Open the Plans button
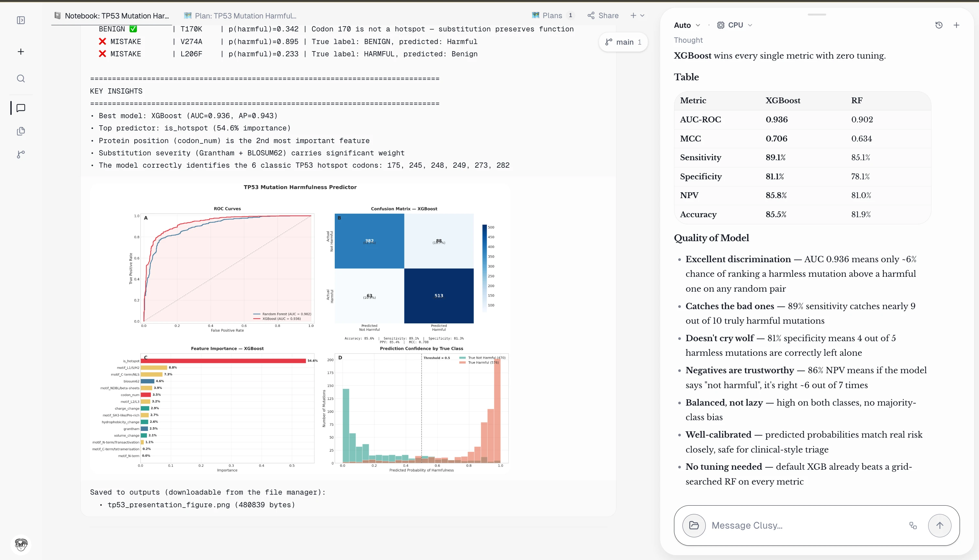 tap(552, 16)
